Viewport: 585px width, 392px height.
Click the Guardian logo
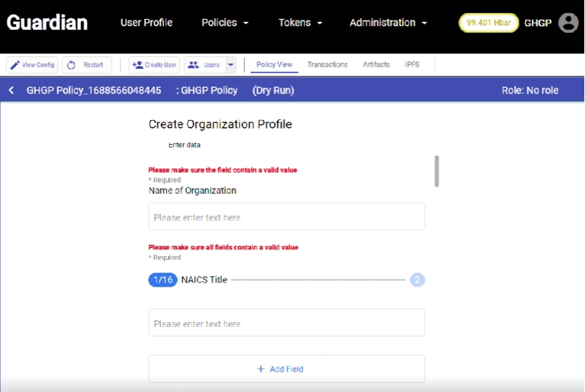tap(48, 23)
